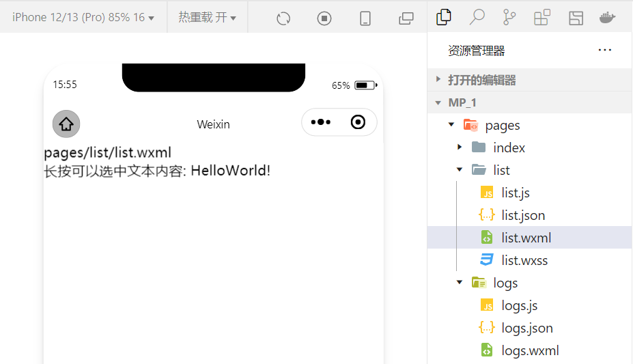633x364 pixels.
Task: Collapse the MP_1 project section
Action: 530,102
